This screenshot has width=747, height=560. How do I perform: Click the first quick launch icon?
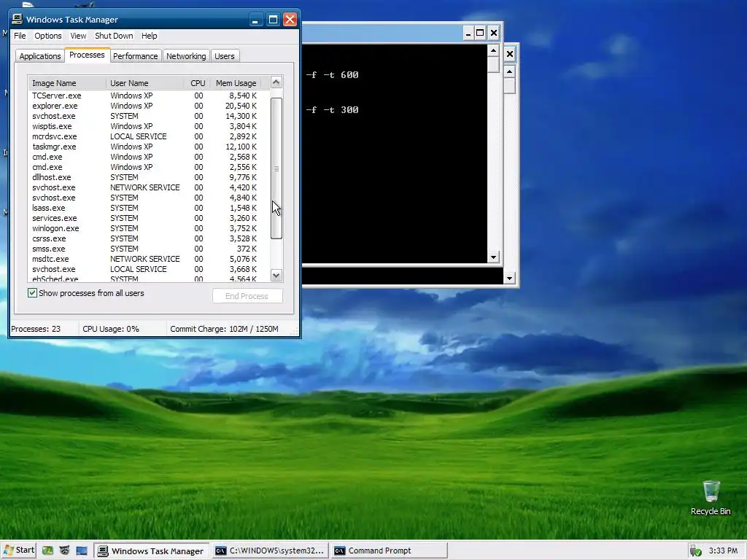(47, 551)
